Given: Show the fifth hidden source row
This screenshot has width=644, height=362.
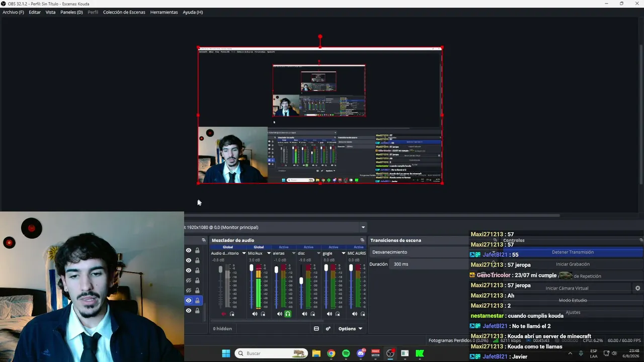Looking at the screenshot, I should [189, 291].
